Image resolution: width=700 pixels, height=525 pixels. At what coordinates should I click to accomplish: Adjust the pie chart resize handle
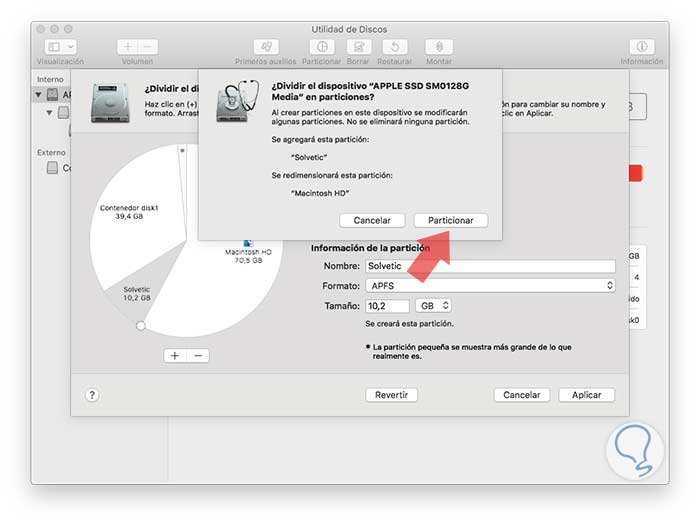tap(141, 326)
